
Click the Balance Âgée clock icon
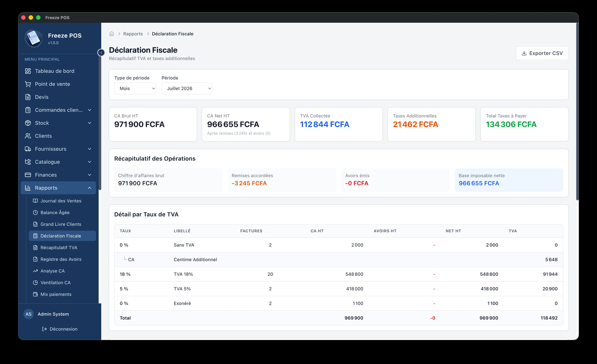click(35, 212)
